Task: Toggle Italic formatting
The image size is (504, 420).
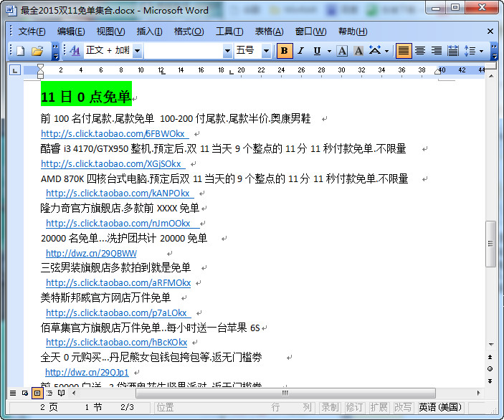Action: 301,51
